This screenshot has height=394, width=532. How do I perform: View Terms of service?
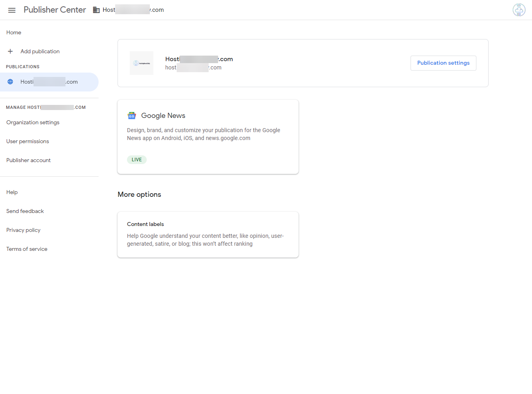click(x=27, y=249)
